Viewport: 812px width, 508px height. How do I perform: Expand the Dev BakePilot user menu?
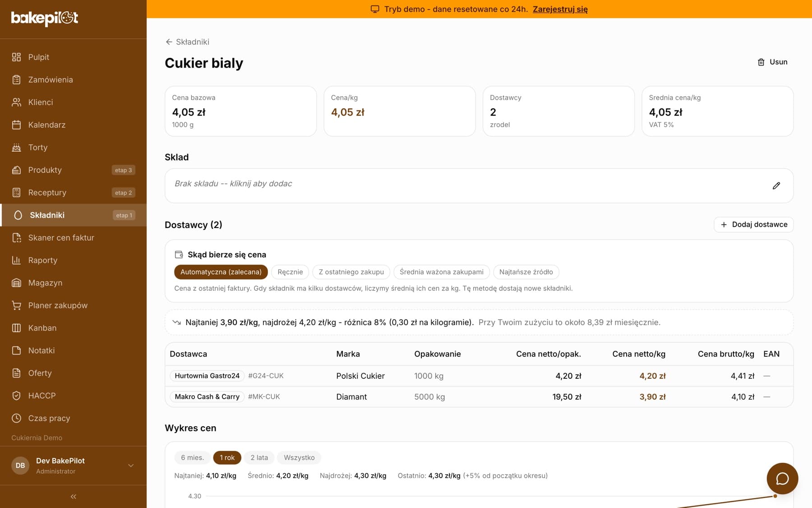coord(73,466)
